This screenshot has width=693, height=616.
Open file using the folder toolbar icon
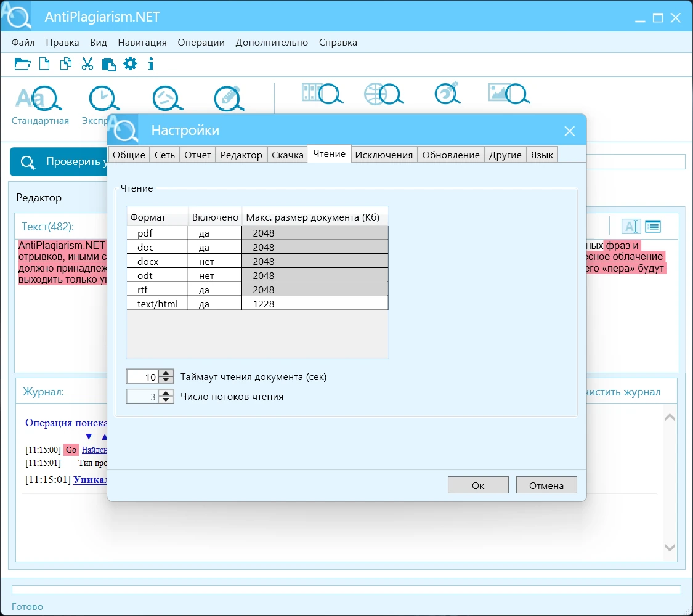tap(22, 64)
